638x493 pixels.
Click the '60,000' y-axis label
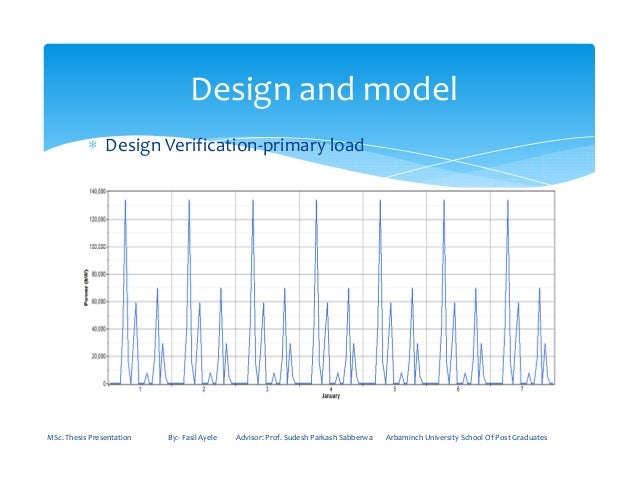(x=99, y=301)
